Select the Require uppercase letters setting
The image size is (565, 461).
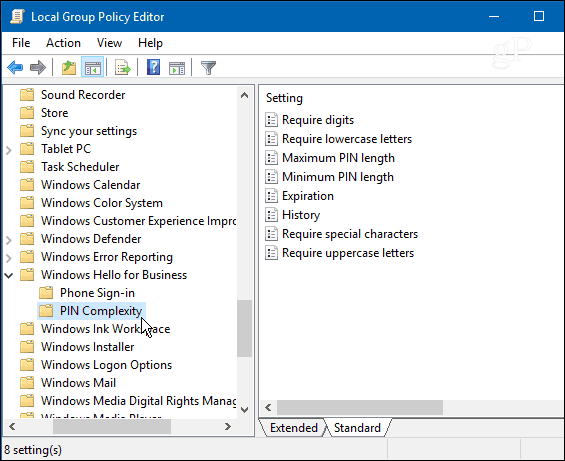click(x=348, y=253)
